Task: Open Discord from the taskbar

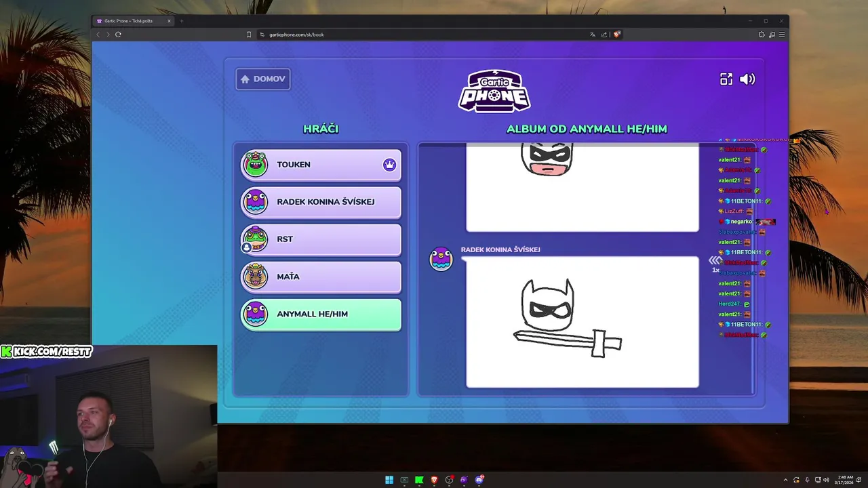Action: point(479,480)
